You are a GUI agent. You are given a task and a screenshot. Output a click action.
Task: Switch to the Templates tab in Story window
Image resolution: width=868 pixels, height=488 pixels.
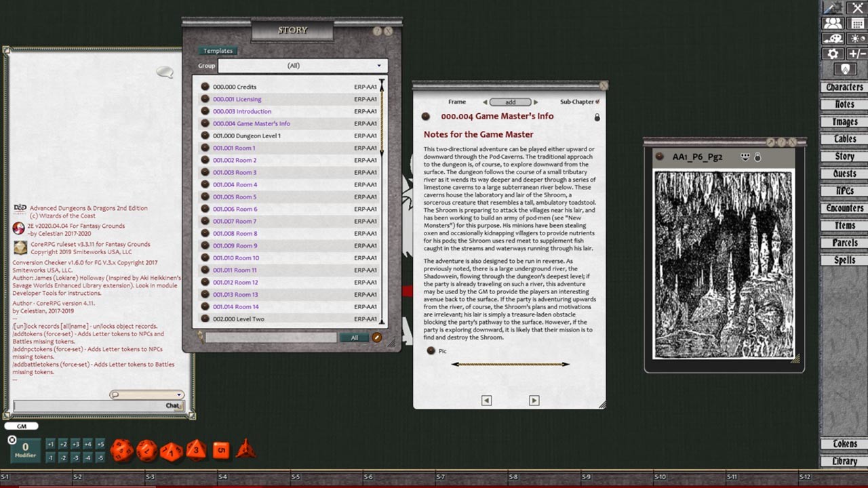click(x=218, y=50)
